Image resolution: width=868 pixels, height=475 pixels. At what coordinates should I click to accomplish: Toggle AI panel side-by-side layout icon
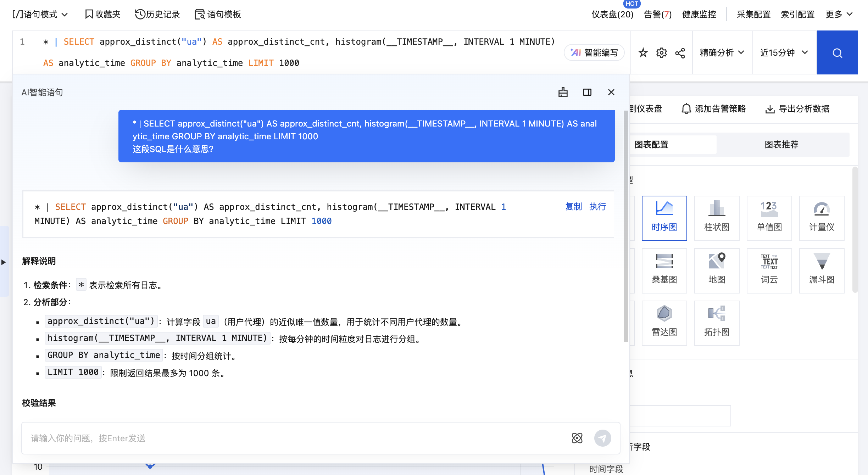tap(587, 92)
